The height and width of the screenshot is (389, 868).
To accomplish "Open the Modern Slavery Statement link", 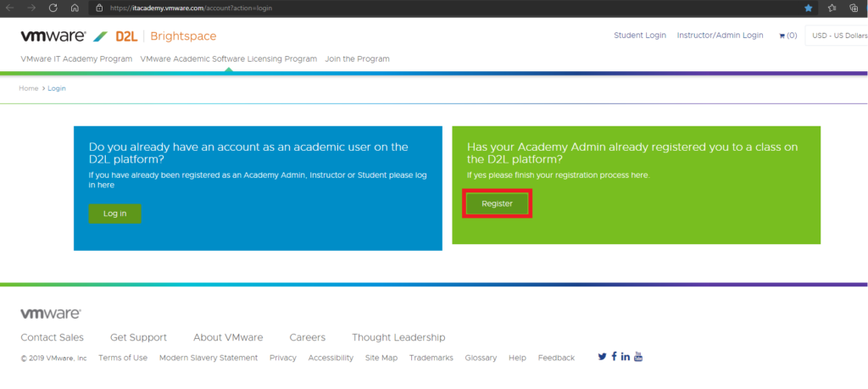I will pyautogui.click(x=209, y=358).
